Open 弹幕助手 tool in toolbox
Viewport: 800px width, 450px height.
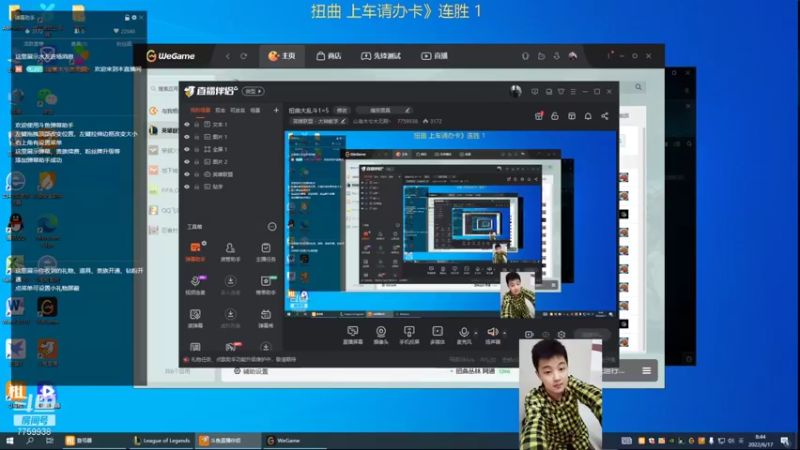click(195, 252)
